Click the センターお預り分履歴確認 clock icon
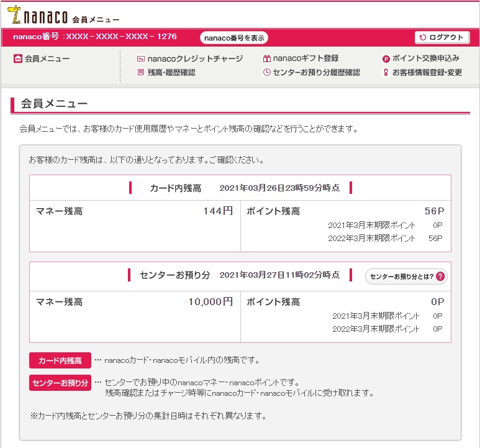 267,72
